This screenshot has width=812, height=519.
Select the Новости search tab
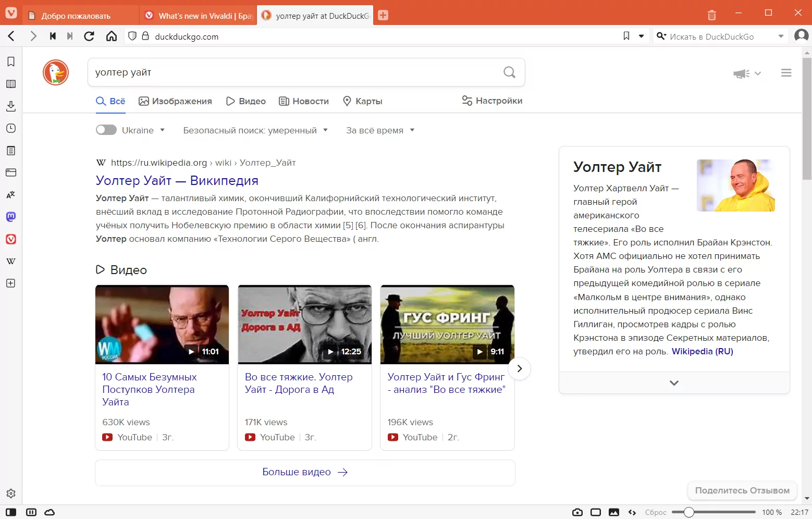tap(304, 101)
